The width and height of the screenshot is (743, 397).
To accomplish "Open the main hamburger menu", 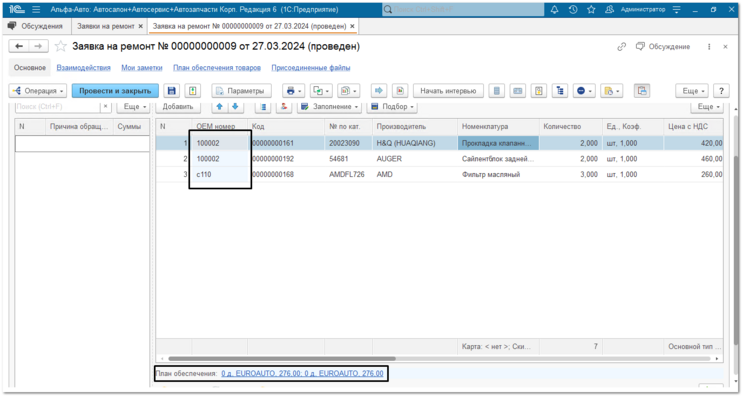I will point(36,9).
